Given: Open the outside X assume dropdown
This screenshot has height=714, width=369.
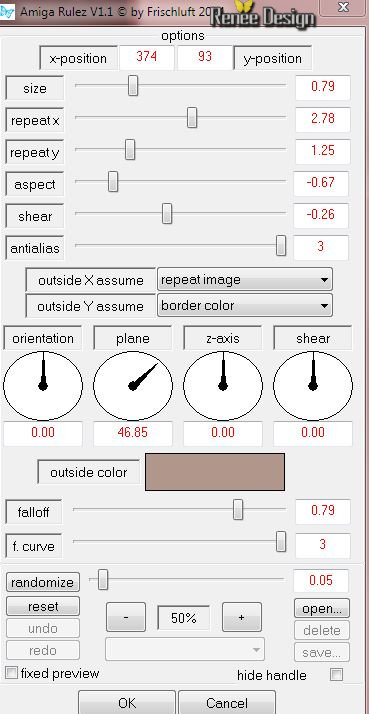Looking at the screenshot, I should coord(245,280).
